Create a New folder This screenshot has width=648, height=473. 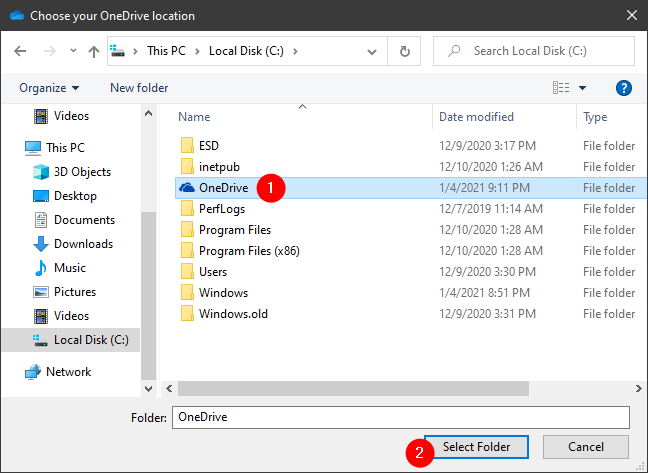coord(139,88)
